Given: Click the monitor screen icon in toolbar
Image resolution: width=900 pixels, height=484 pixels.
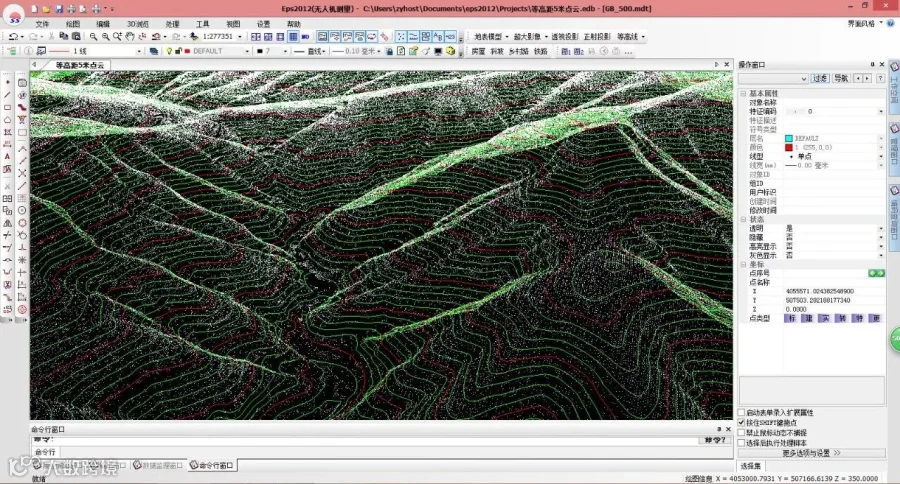Looking at the screenshot, I should pyautogui.click(x=438, y=51).
